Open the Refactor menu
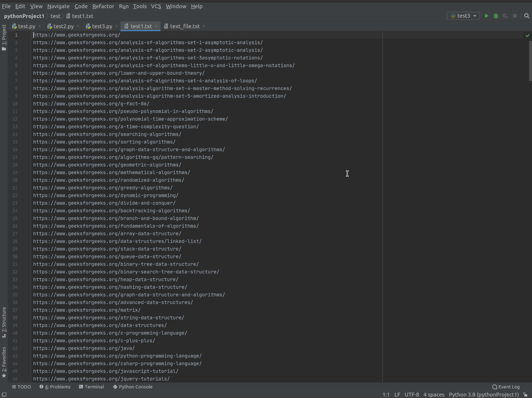This screenshot has width=532, height=398. [x=103, y=6]
